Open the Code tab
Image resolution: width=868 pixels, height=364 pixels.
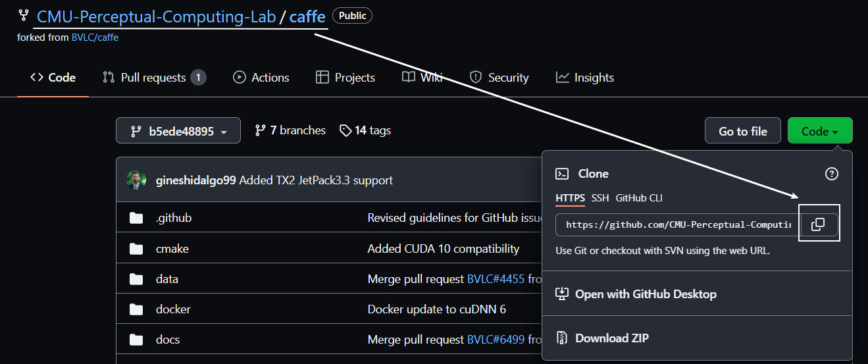coord(53,78)
